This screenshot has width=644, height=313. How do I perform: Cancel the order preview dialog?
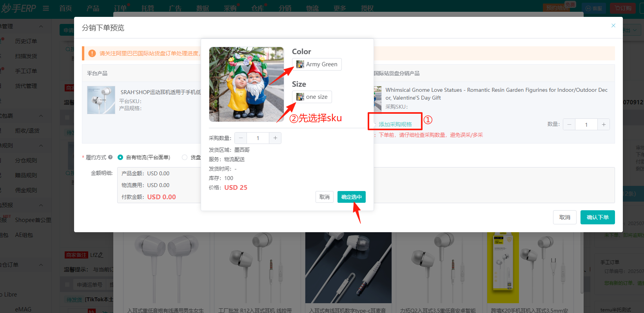click(x=565, y=217)
